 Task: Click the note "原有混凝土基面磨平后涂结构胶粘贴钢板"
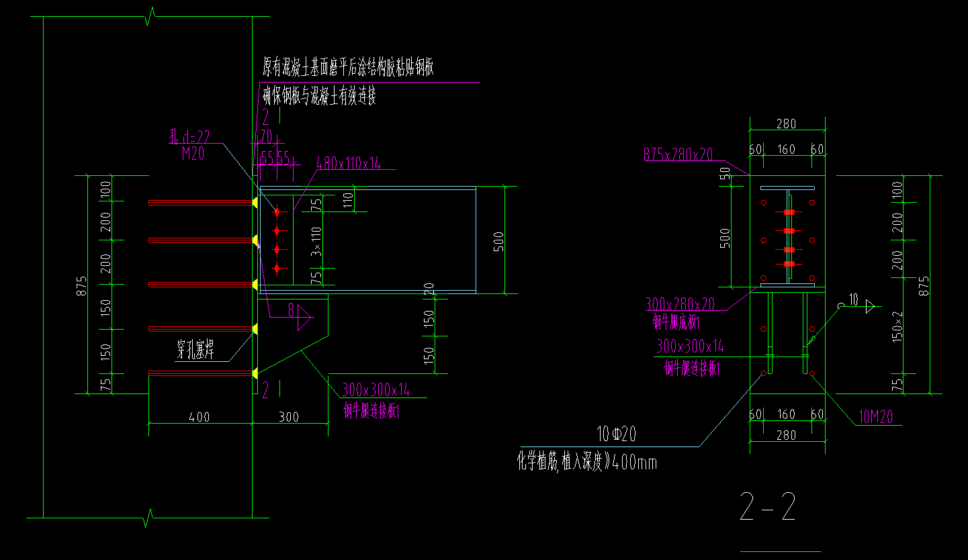349,68
